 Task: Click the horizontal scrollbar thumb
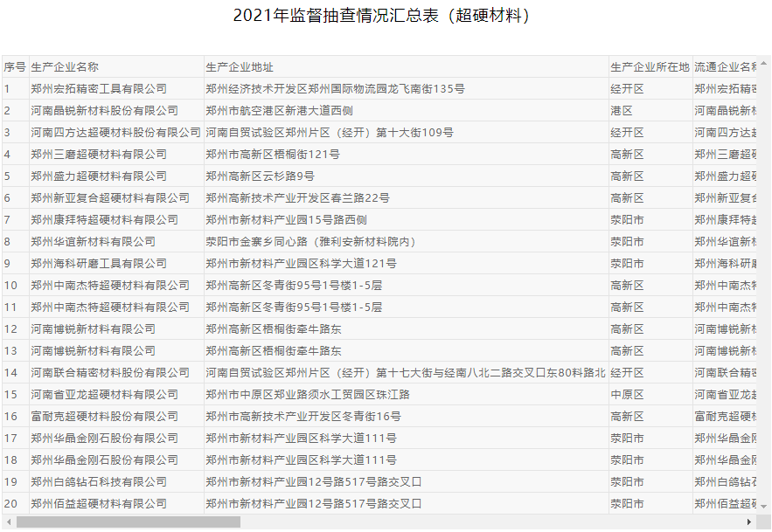click(128, 522)
